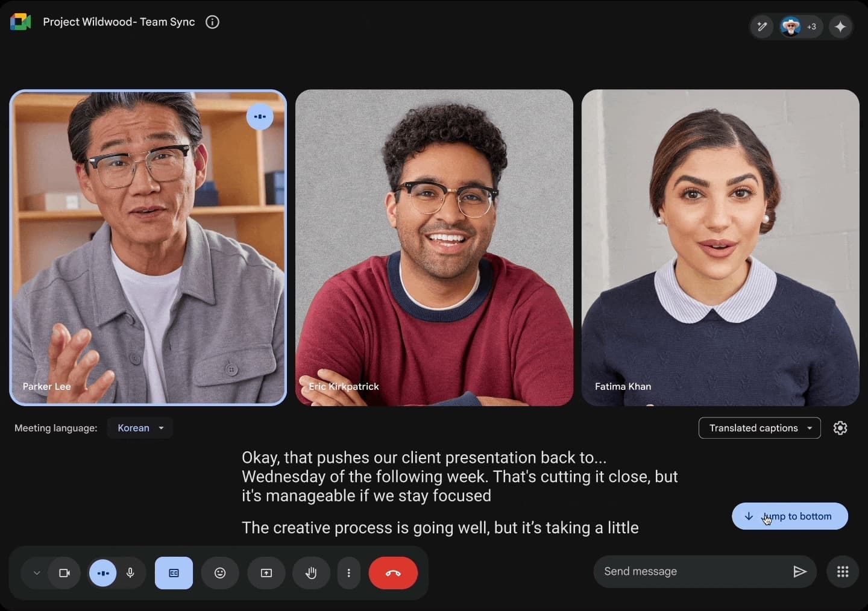868x611 pixels.
Task: Click the Send message input field
Action: point(693,571)
